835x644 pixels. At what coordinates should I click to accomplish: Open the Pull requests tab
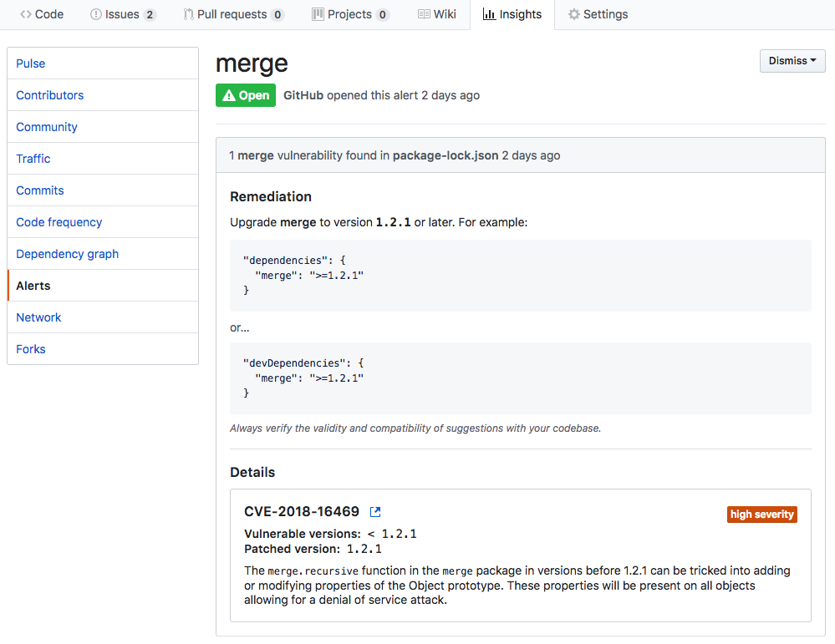(x=234, y=14)
